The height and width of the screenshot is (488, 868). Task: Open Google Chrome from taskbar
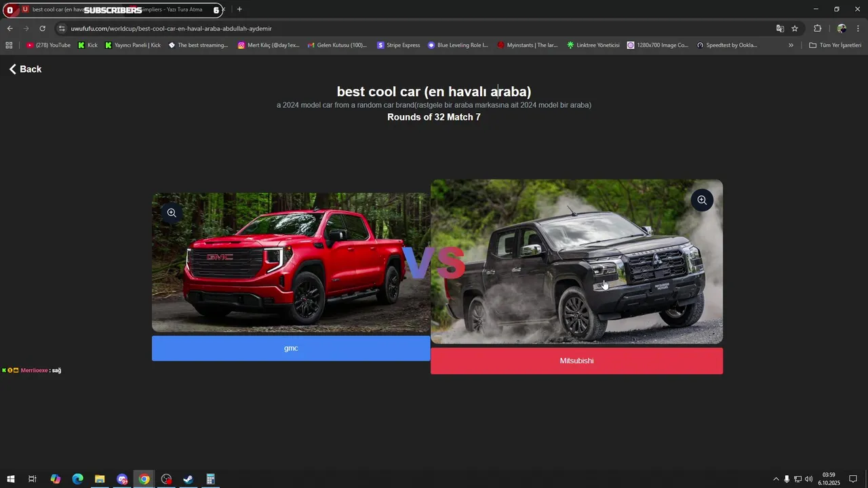[144, 479]
